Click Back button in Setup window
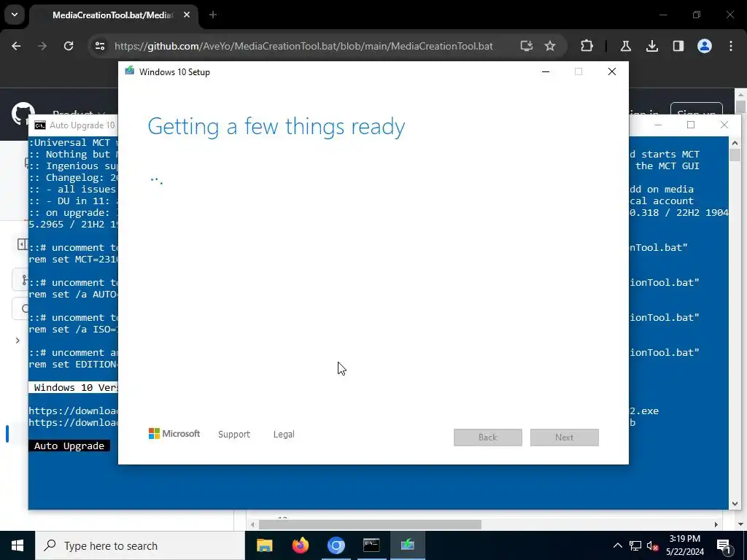This screenshot has width=747, height=560. (x=488, y=437)
